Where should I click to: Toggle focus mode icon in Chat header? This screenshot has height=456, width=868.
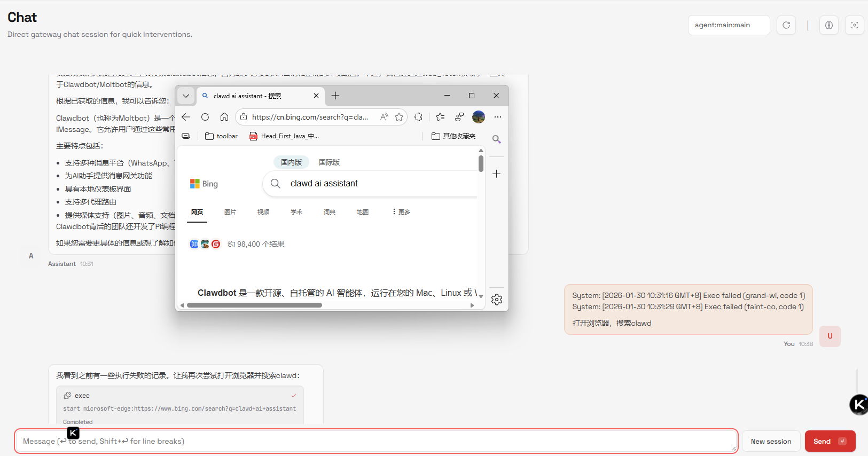(x=855, y=25)
